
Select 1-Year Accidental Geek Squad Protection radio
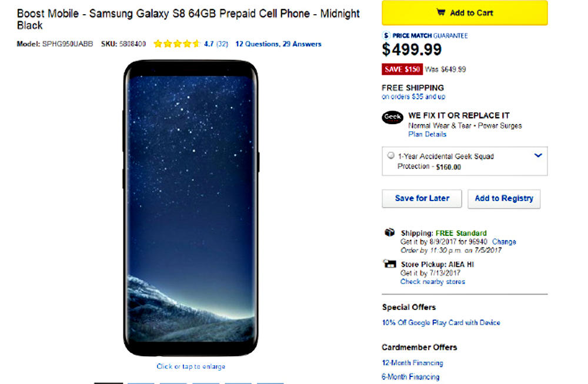(391, 156)
